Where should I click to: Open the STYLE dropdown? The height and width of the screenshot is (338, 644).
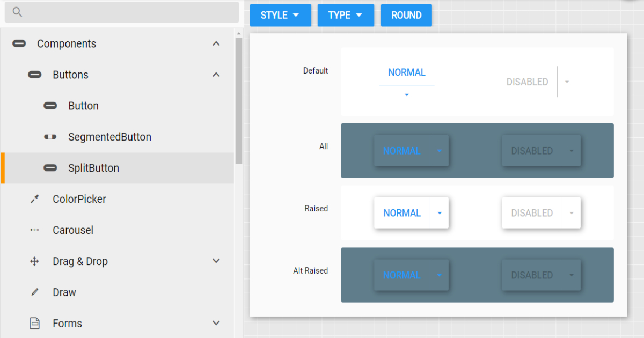(281, 15)
